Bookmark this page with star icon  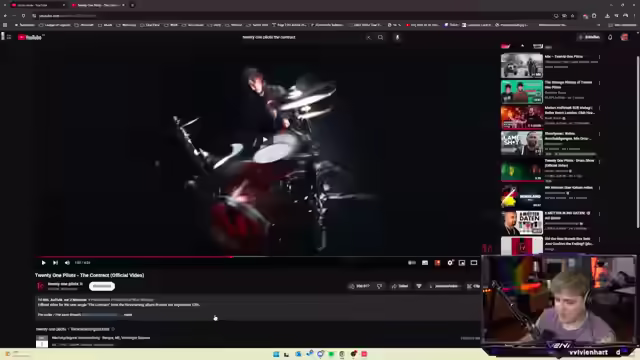[572, 16]
